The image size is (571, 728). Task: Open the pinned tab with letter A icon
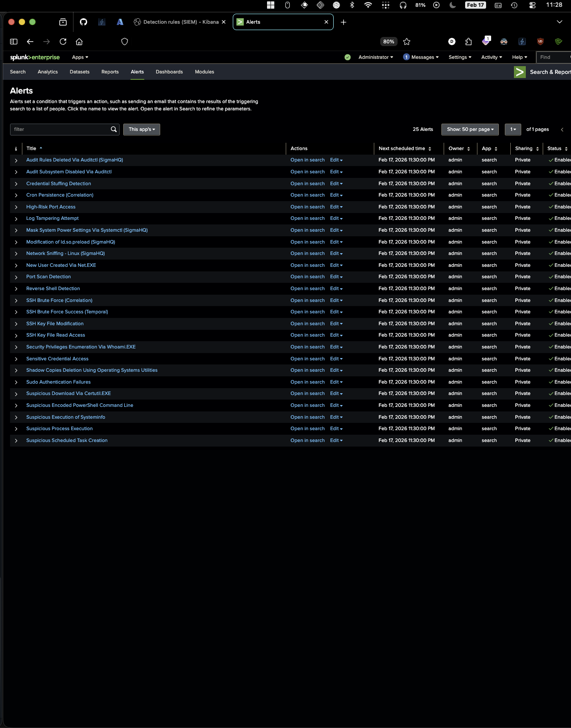[x=120, y=22]
